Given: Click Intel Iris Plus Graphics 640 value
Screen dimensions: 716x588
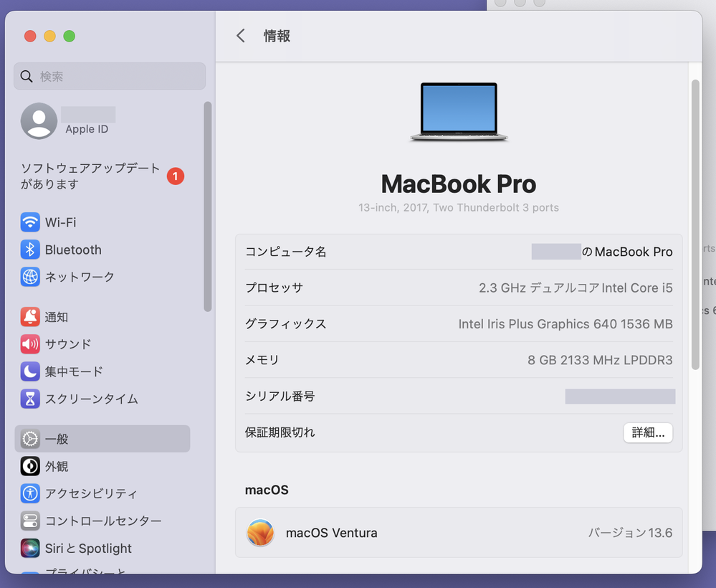Looking at the screenshot, I should tap(565, 324).
